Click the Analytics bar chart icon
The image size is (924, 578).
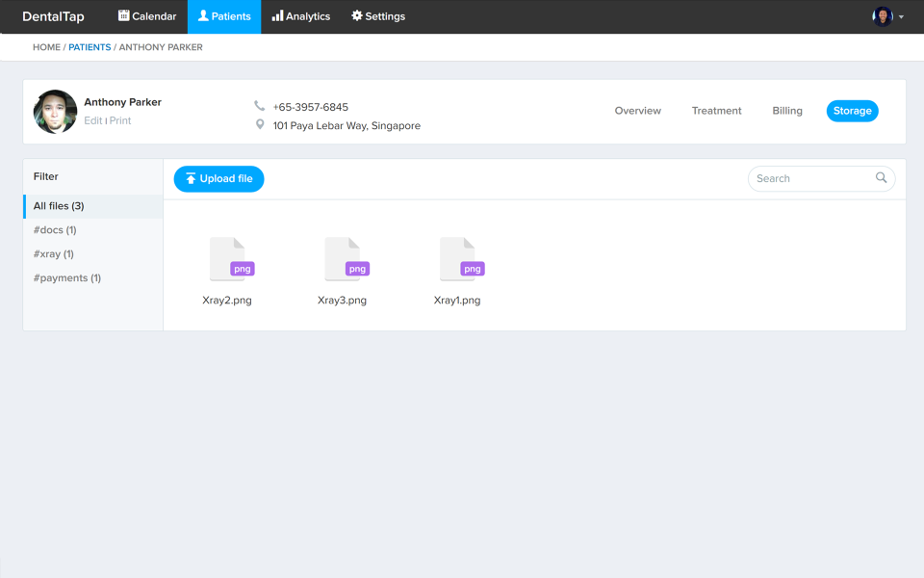[x=277, y=16]
